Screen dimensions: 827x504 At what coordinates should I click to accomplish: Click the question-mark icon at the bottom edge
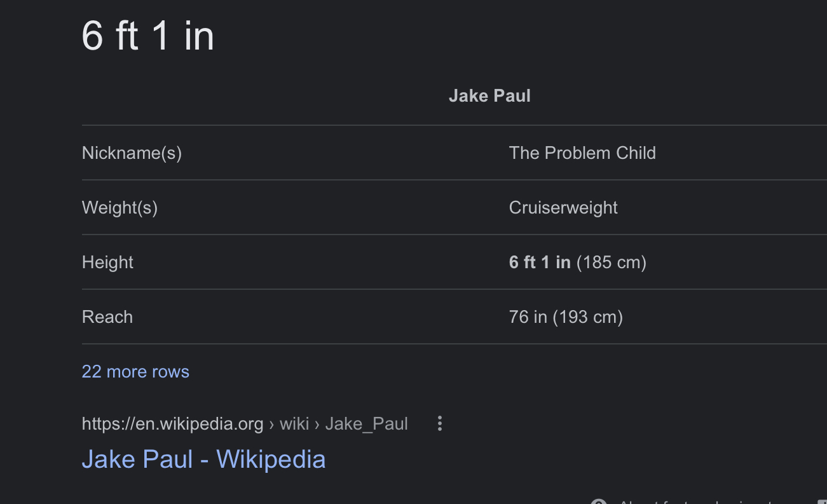click(x=598, y=501)
